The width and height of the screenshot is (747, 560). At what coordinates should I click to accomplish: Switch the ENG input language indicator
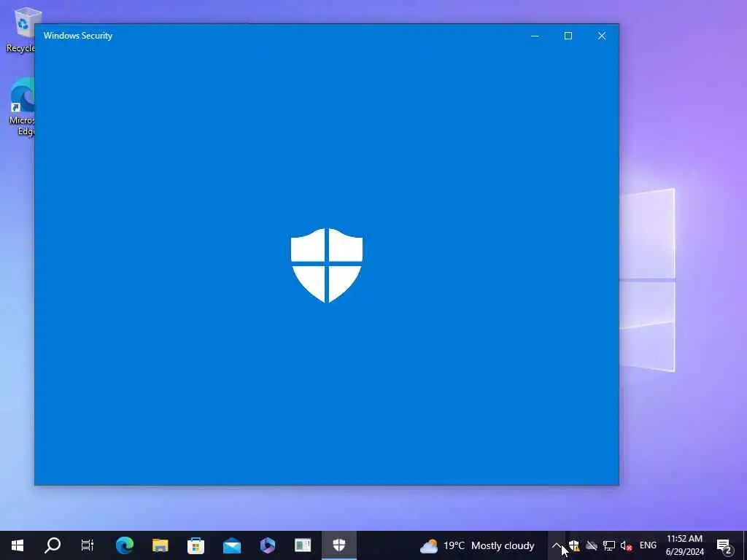click(648, 545)
